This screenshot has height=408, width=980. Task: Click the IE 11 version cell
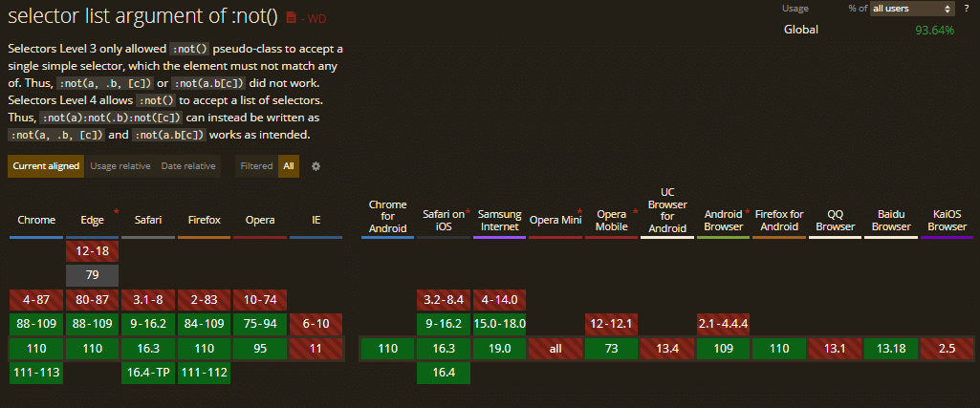[316, 349]
